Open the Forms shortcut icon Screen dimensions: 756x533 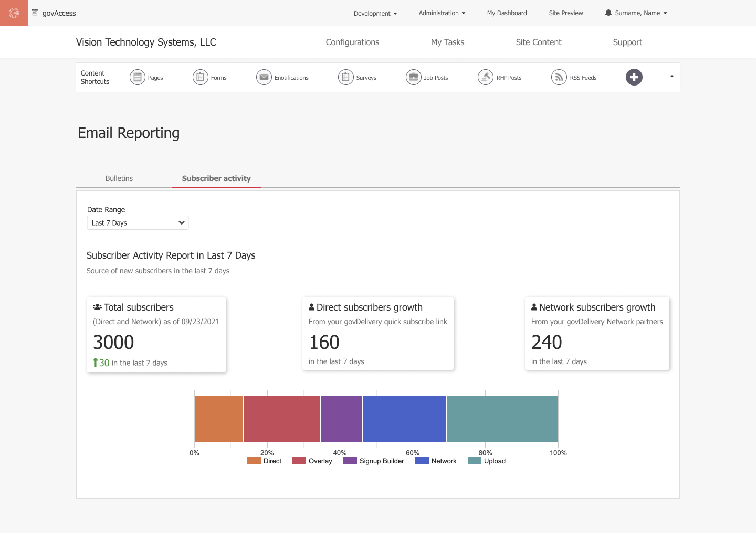click(200, 77)
